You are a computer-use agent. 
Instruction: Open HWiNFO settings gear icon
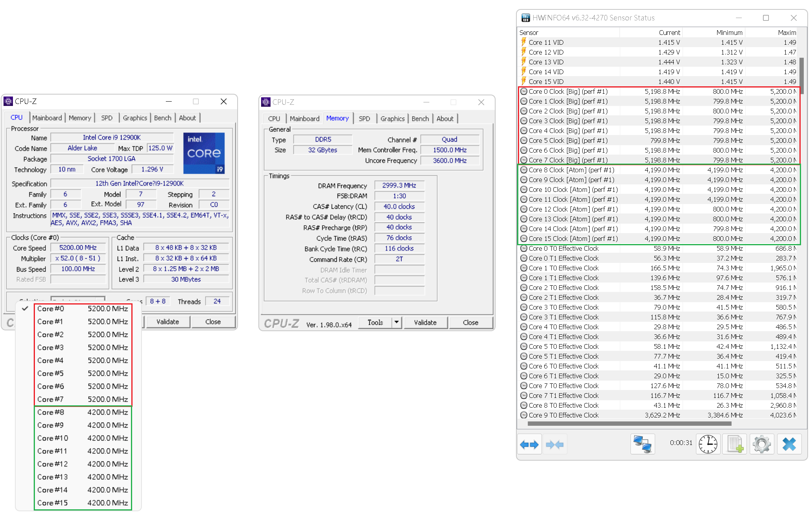pyautogui.click(x=762, y=445)
